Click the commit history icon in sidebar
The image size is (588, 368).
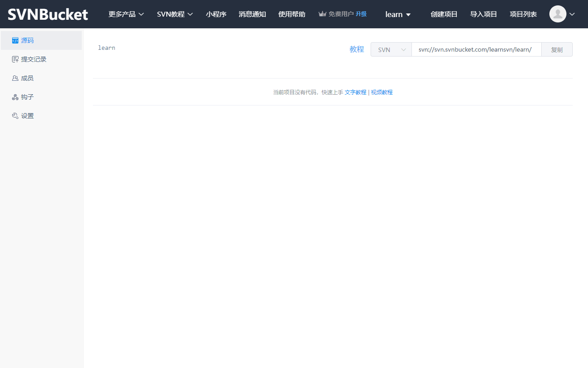[15, 59]
